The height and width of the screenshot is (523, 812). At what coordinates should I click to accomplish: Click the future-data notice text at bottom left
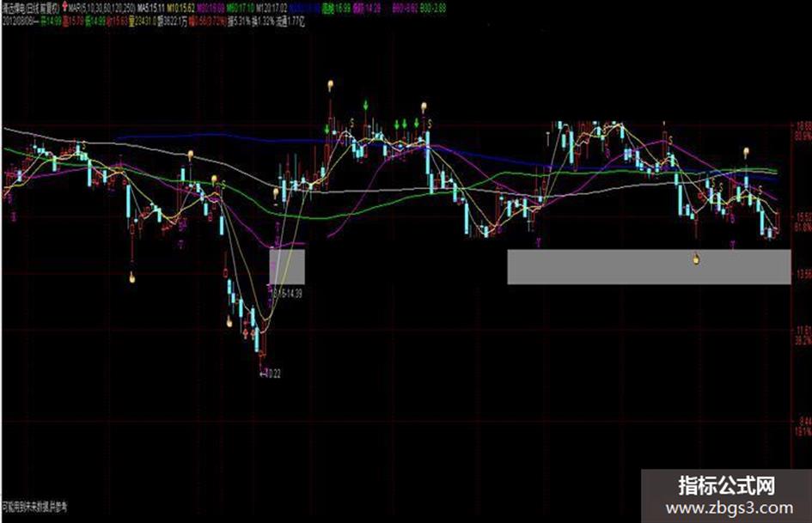tap(34, 507)
